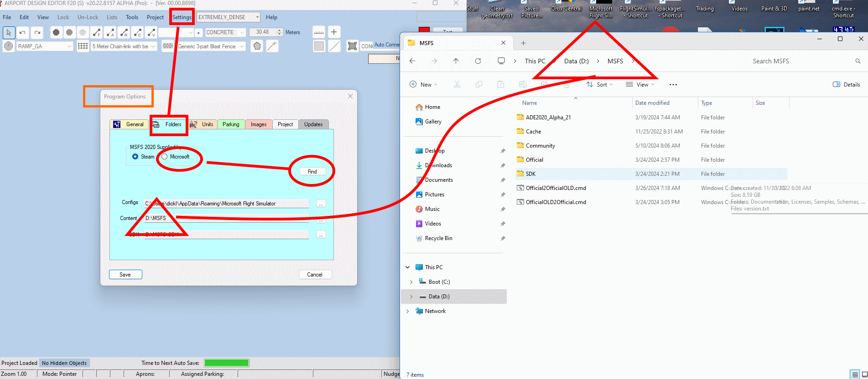Click the 30.48 width stepper arrows
Viewport: 868px width, 379px height.
pos(280,32)
